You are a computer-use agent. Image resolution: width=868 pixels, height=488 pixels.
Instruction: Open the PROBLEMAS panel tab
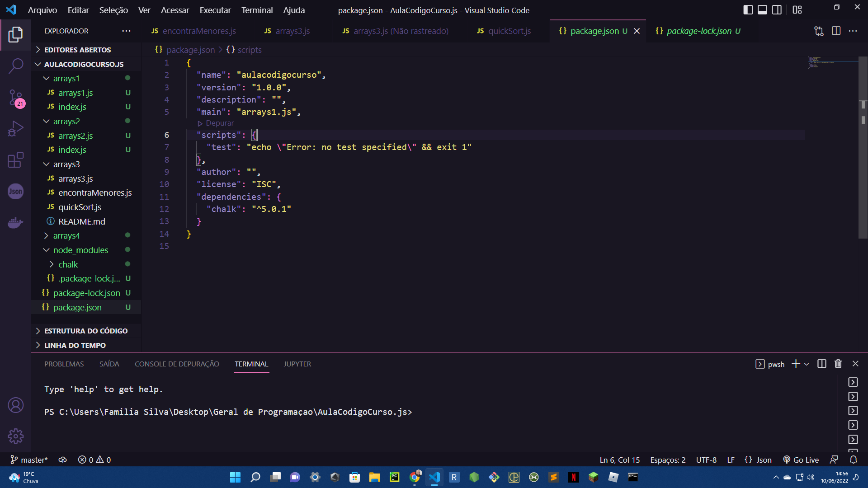[x=64, y=364]
